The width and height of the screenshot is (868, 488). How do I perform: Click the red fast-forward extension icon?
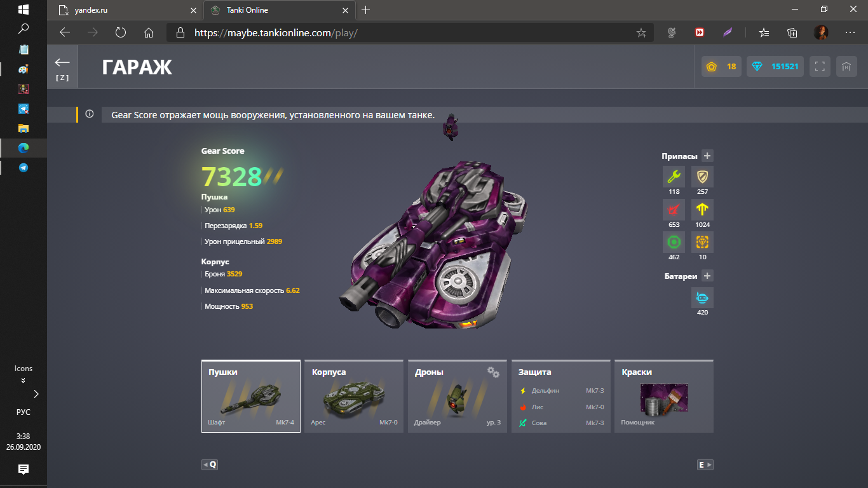pyautogui.click(x=700, y=32)
